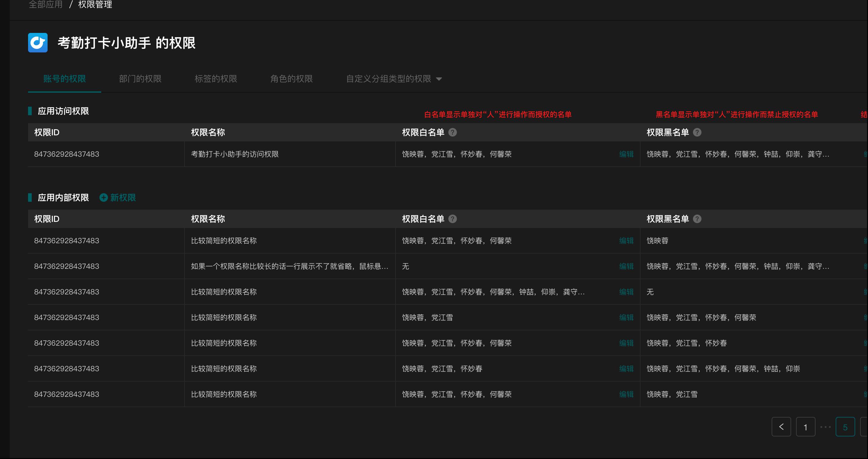Go to page 1 in pagination

805,427
